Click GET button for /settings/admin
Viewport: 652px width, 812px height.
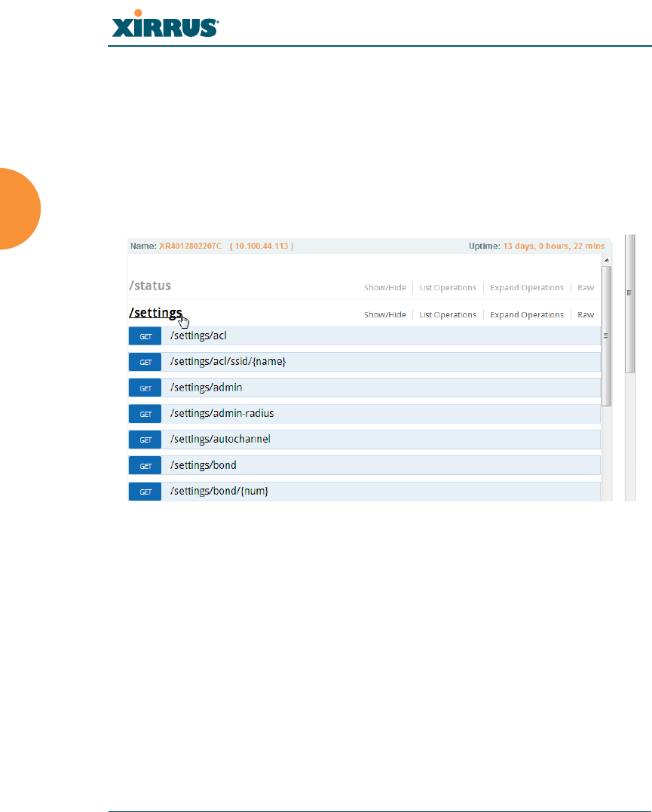145,388
